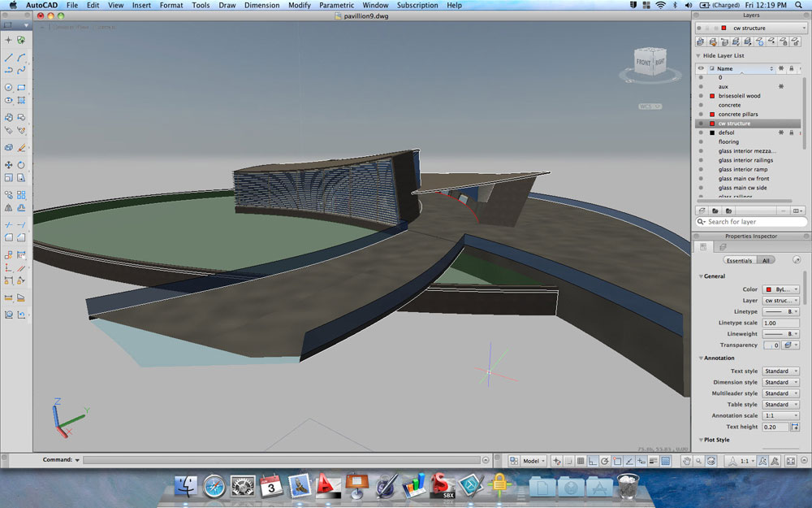Hide the concrete layer via its eye toggle
Screen dimensions: 812x508
coord(700,105)
